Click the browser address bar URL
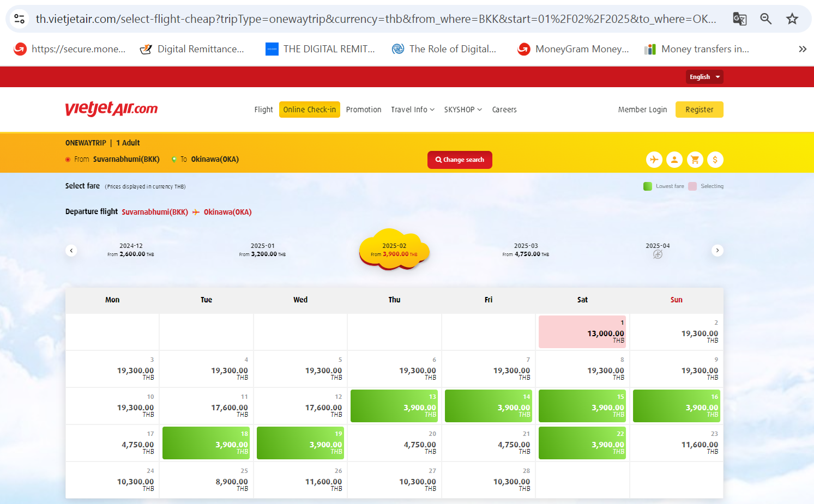 (x=376, y=19)
